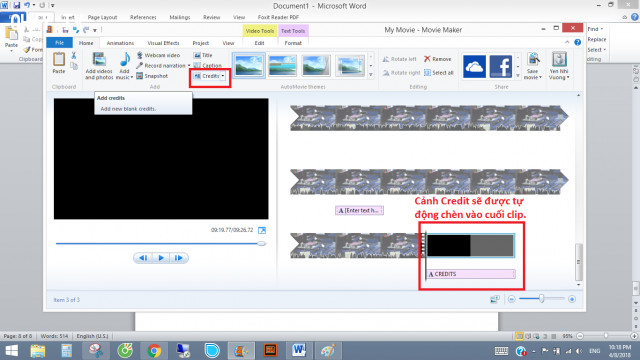Go to next frame
The image size is (640, 360).
[179, 258]
